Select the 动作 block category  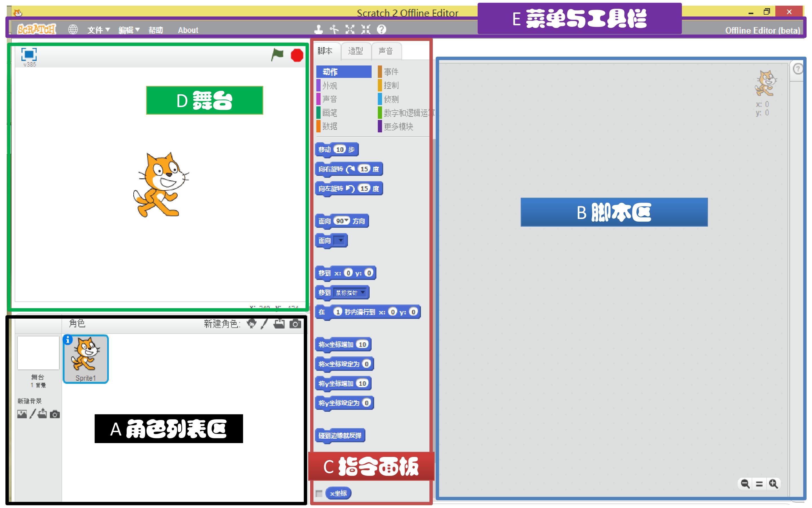344,72
